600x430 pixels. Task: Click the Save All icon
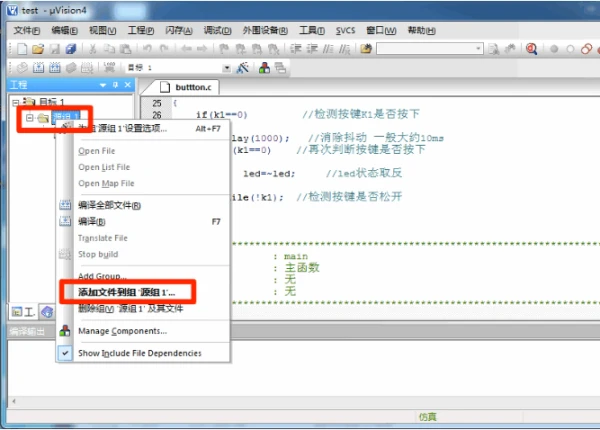coord(71,49)
